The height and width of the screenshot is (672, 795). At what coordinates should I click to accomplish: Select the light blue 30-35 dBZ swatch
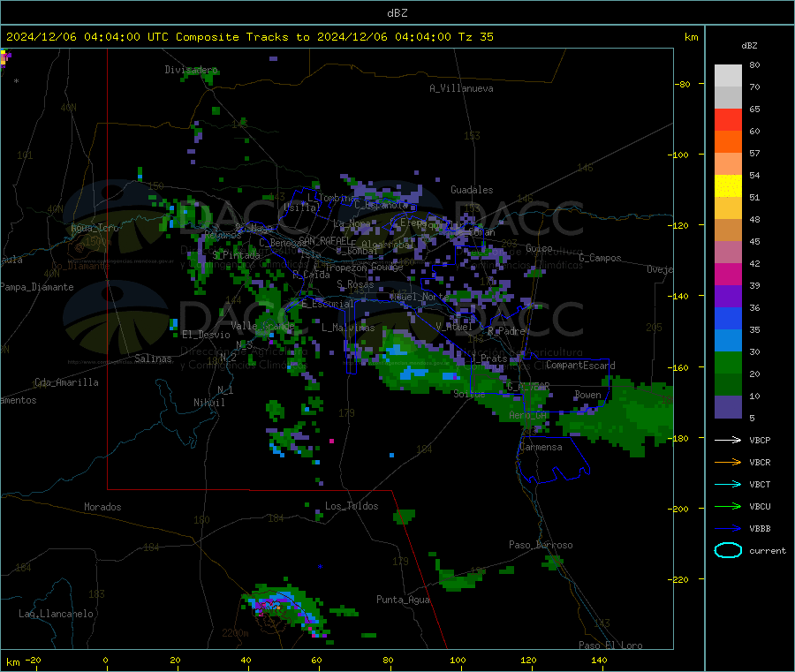coord(728,341)
